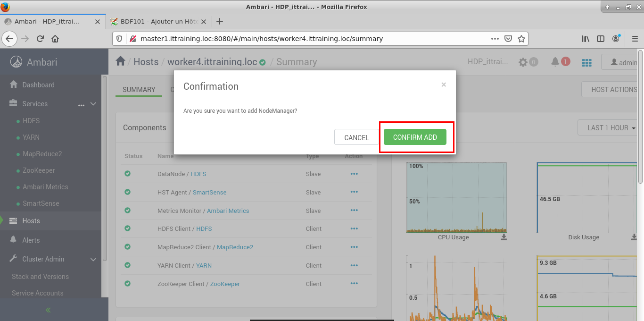Expand the Last 1 Hour dropdown

(x=611, y=128)
